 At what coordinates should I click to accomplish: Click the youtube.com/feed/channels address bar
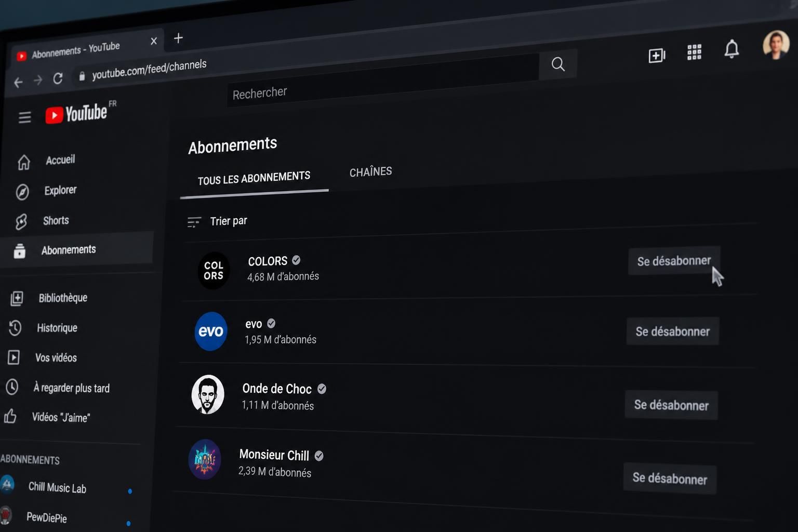pos(150,69)
